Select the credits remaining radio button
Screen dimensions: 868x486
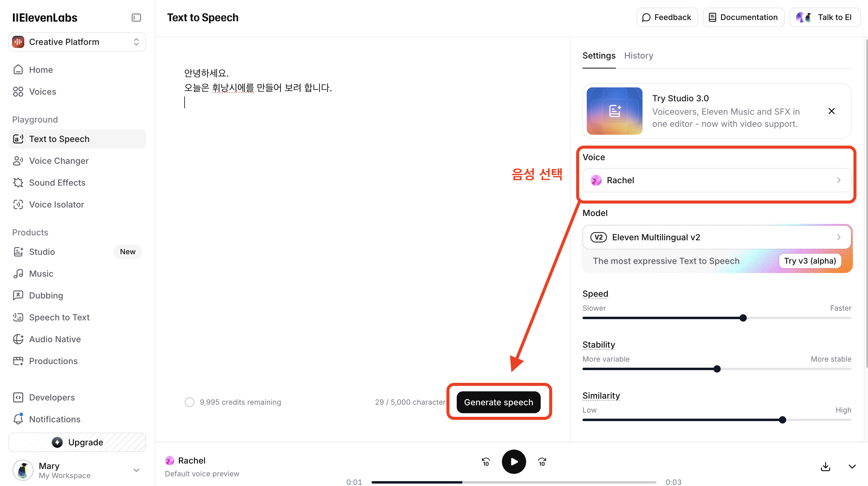coord(189,402)
